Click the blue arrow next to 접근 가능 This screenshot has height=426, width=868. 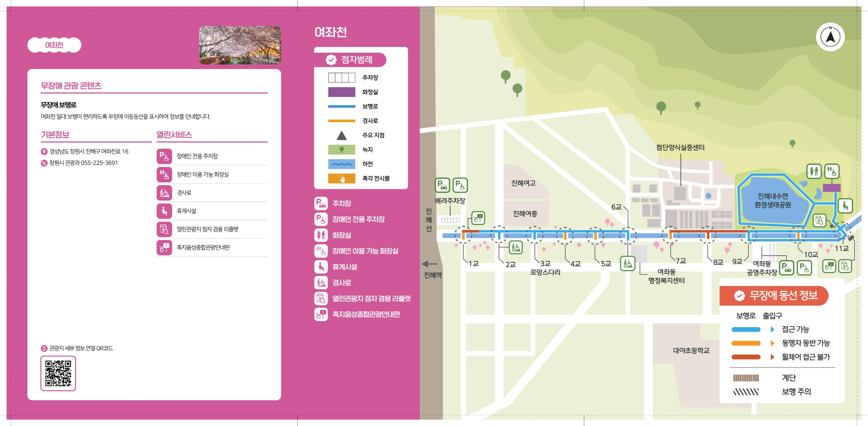(772, 329)
